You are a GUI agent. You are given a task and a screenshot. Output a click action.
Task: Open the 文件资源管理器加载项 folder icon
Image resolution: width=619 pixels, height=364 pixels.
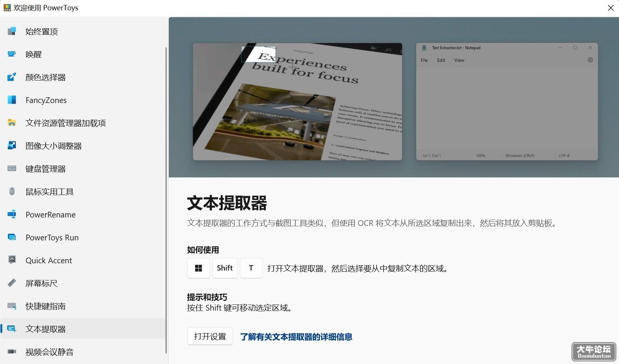click(x=12, y=122)
